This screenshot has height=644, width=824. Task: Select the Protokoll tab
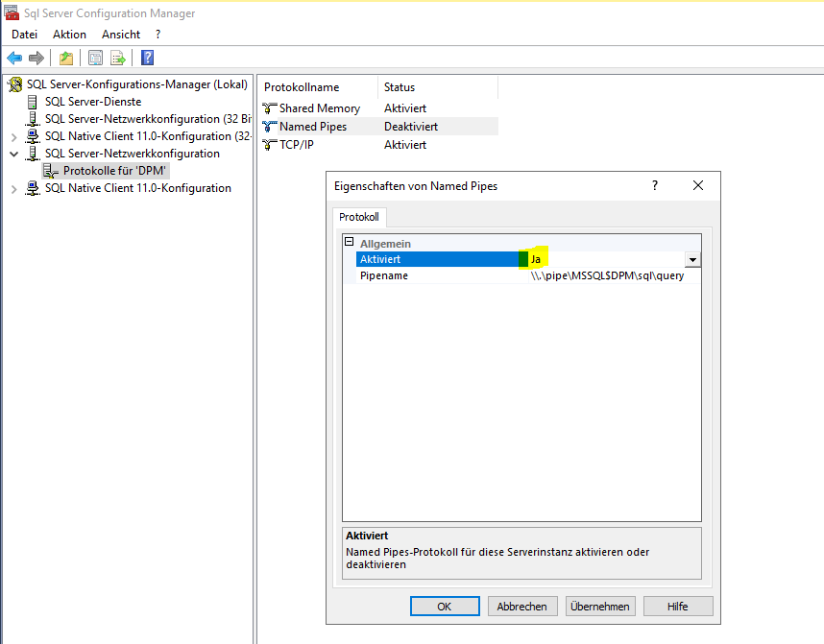tap(359, 217)
